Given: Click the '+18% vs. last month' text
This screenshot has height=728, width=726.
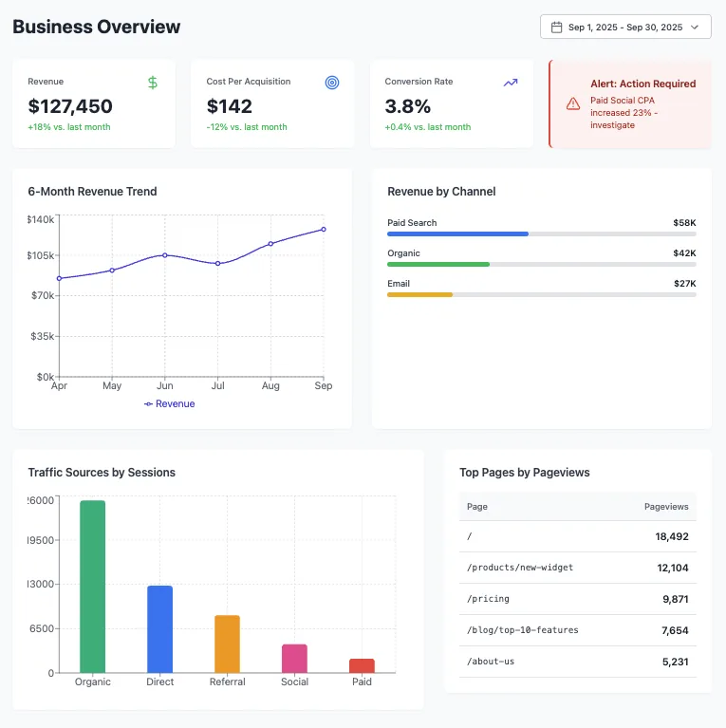Looking at the screenshot, I should [x=69, y=127].
